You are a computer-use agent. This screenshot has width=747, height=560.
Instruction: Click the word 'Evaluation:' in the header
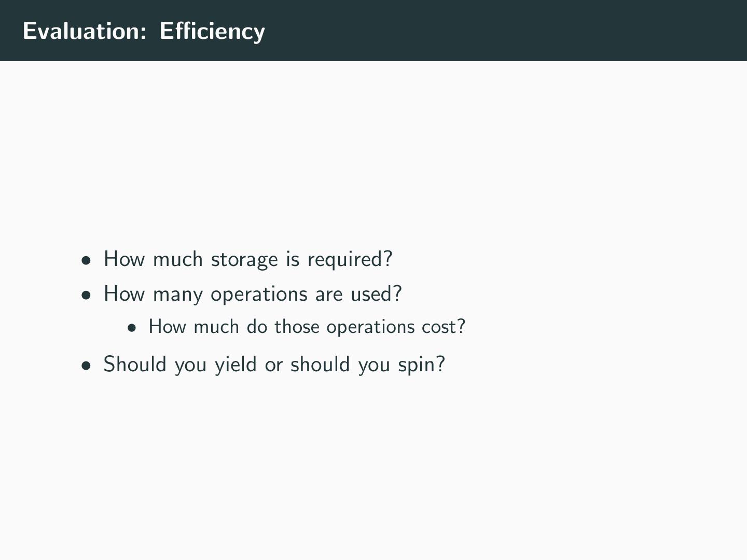(85, 31)
